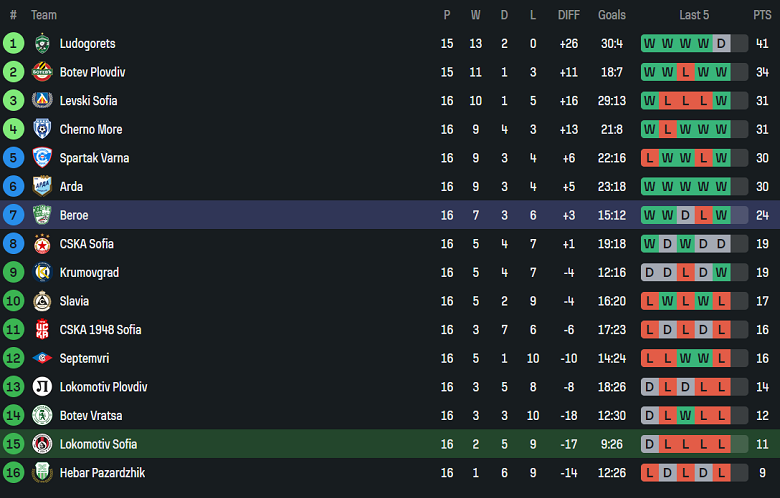Viewport: 780px width, 498px height.
Task: Sort standings by DIFF column header
Action: (x=569, y=15)
